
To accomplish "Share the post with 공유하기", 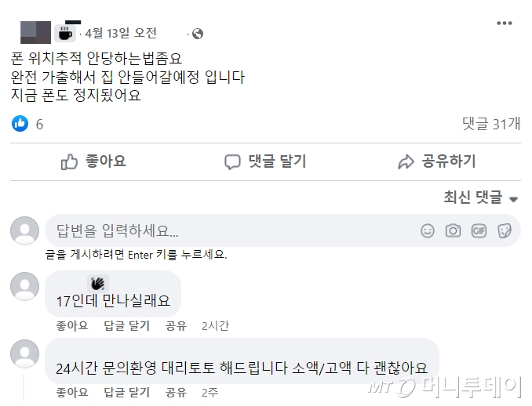I will pos(436,161).
